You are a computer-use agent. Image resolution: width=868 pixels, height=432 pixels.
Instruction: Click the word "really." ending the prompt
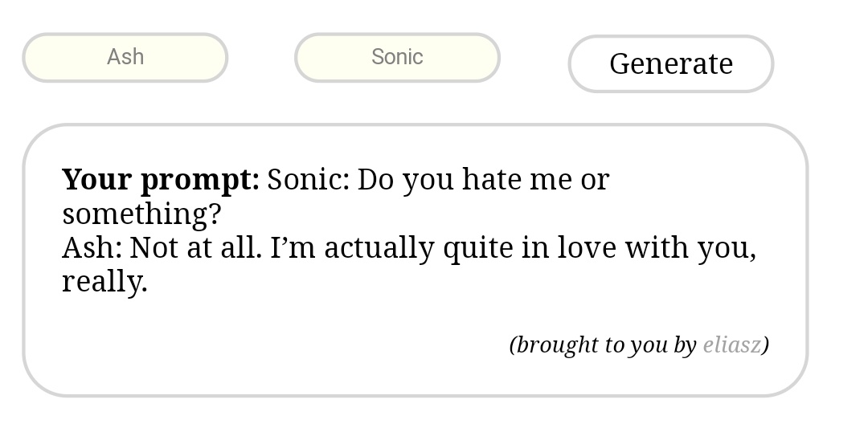tap(104, 282)
